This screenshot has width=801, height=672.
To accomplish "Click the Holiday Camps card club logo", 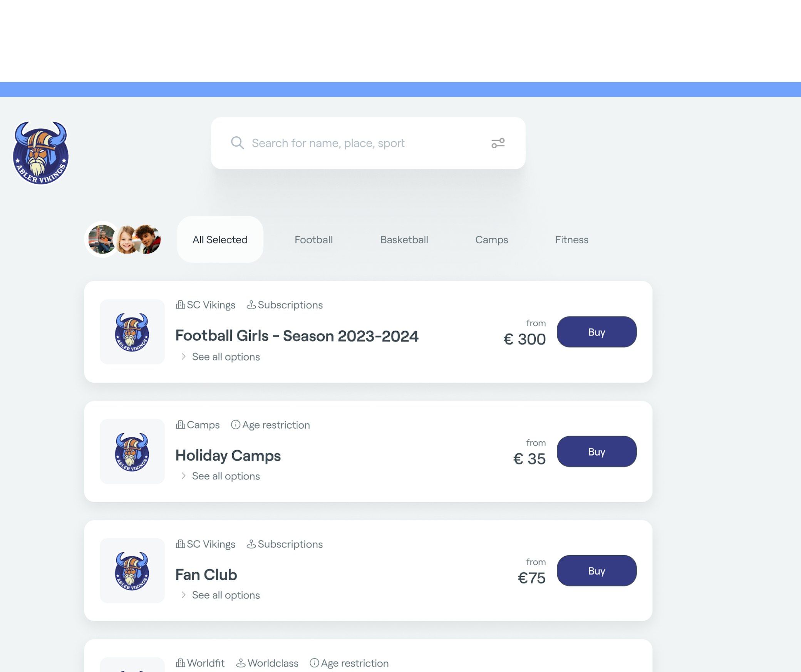I will pyautogui.click(x=132, y=452).
